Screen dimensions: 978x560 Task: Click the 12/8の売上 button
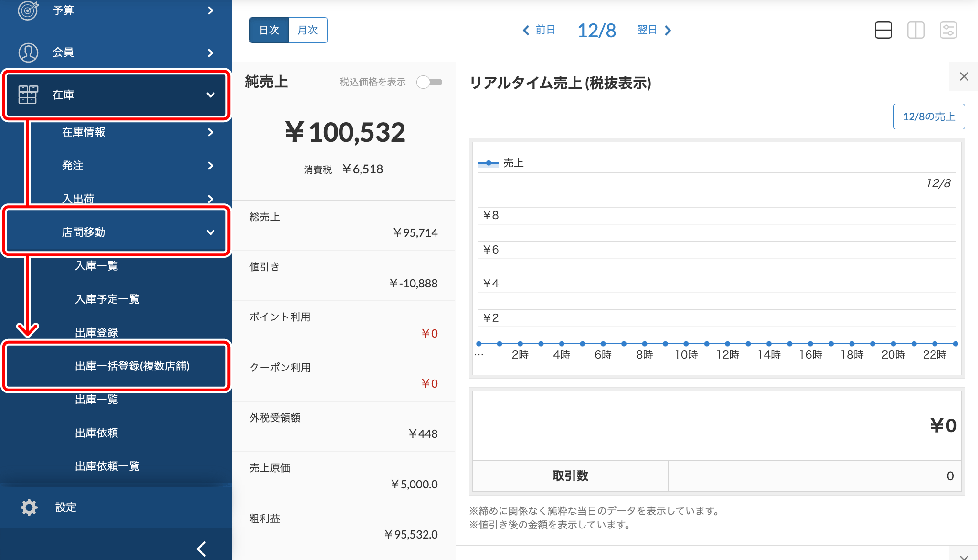coord(928,116)
